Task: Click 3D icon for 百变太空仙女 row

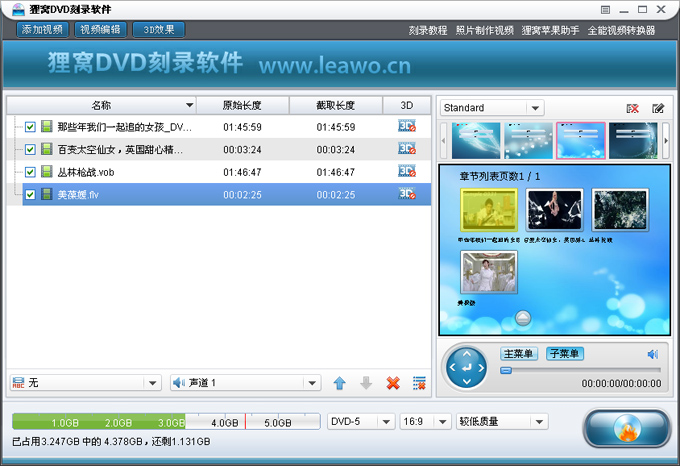Action: coord(407,149)
